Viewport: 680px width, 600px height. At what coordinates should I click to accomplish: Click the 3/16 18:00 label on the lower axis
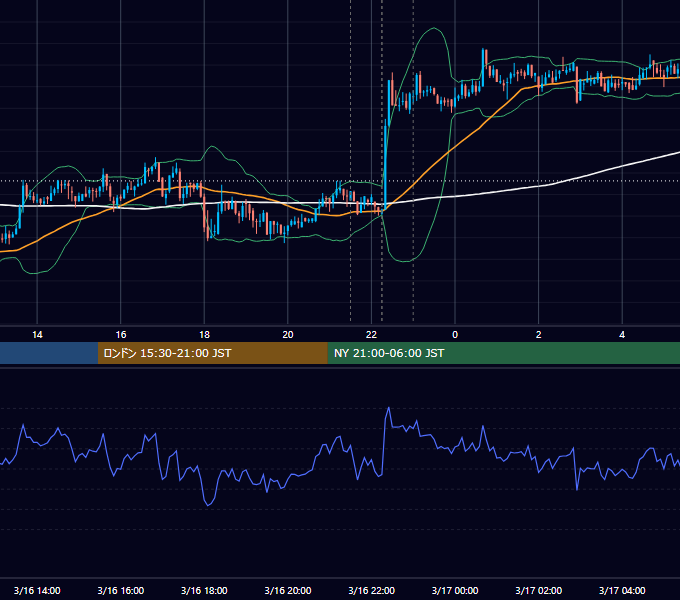[x=204, y=590]
